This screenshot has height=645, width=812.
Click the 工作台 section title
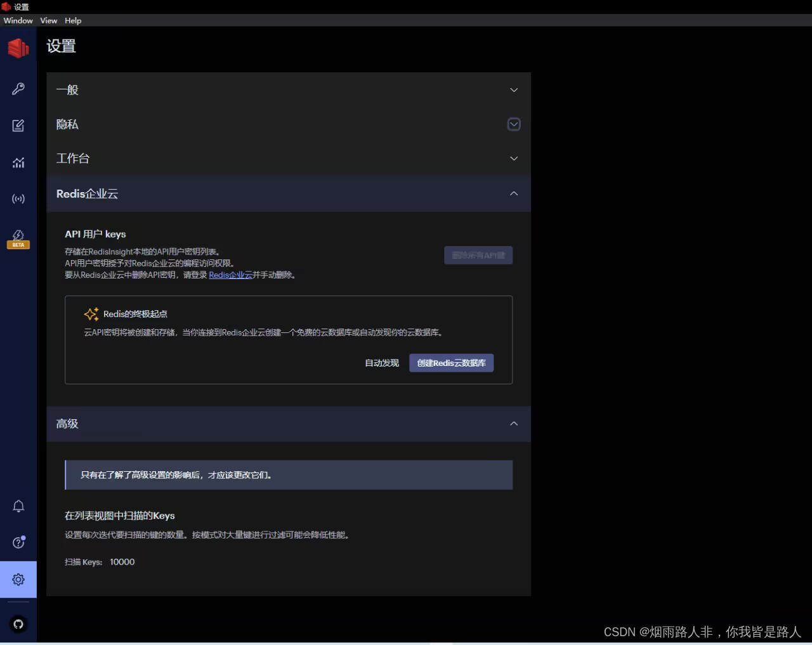(x=73, y=159)
